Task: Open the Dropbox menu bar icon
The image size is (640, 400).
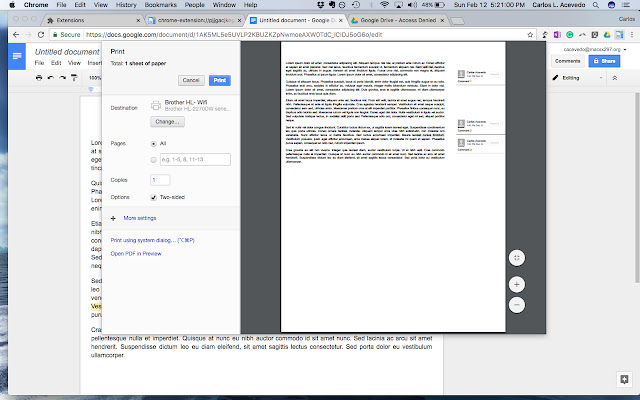Action: click(321, 5)
